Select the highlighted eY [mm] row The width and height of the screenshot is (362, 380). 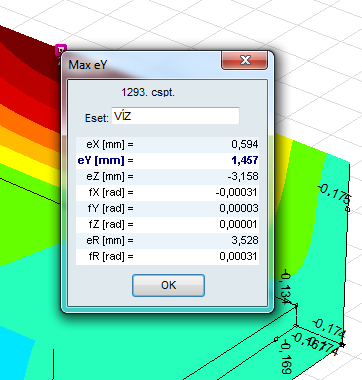pyautogui.click(x=167, y=160)
